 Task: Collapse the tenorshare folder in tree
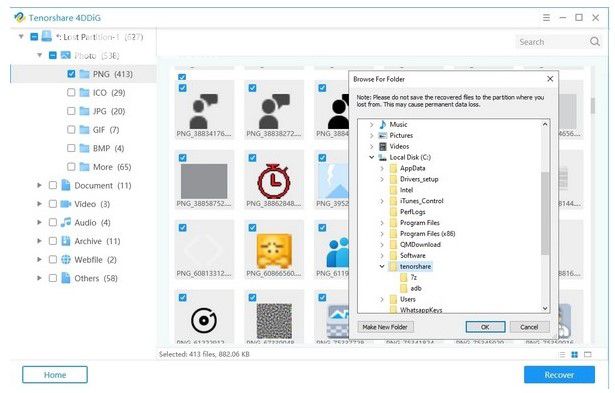[x=382, y=266]
